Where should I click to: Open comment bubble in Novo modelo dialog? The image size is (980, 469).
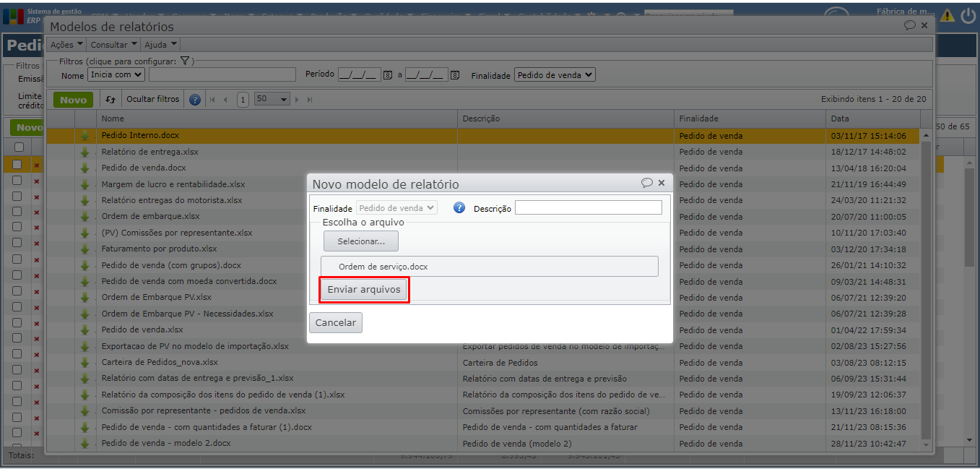pyautogui.click(x=647, y=183)
